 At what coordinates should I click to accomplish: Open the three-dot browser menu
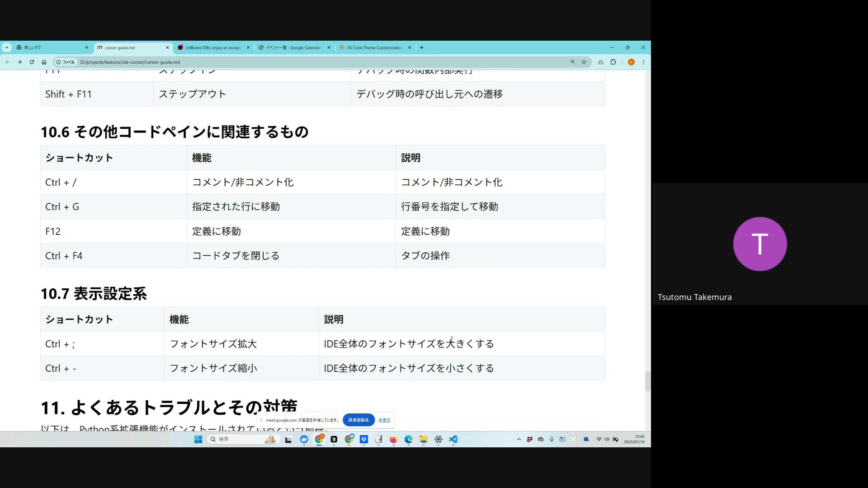[643, 62]
